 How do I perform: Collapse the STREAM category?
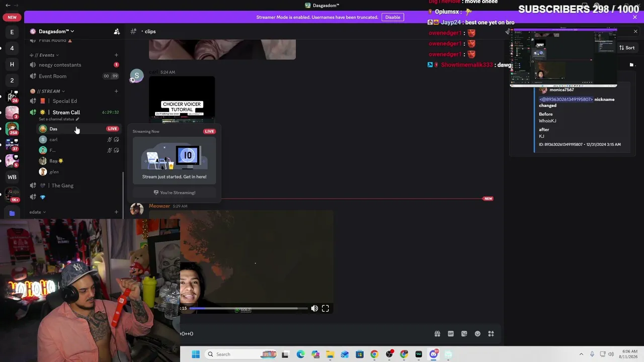point(48,91)
